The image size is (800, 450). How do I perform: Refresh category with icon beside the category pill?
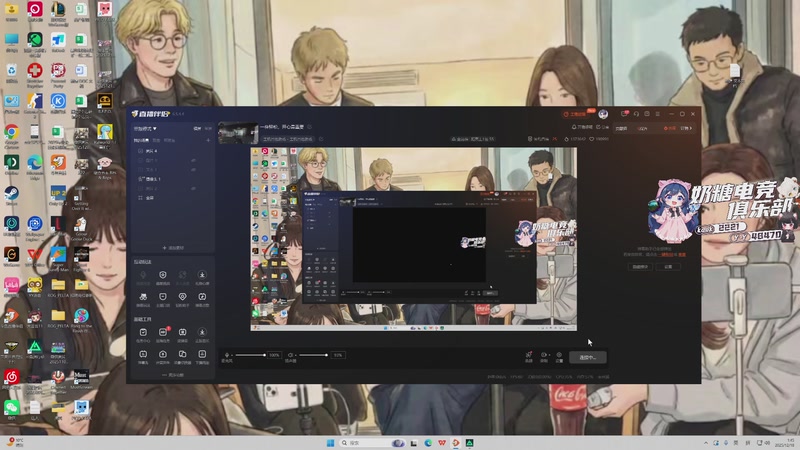coord(321,139)
